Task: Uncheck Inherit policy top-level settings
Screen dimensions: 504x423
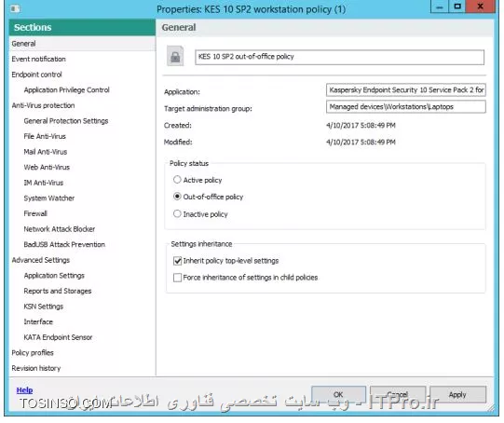Action: point(177,261)
